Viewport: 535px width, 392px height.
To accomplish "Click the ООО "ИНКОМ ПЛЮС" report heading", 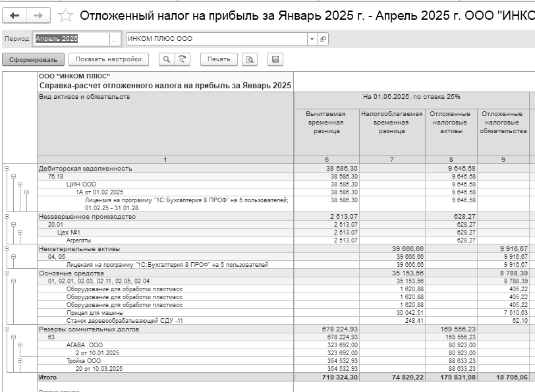I will coord(74,76).
